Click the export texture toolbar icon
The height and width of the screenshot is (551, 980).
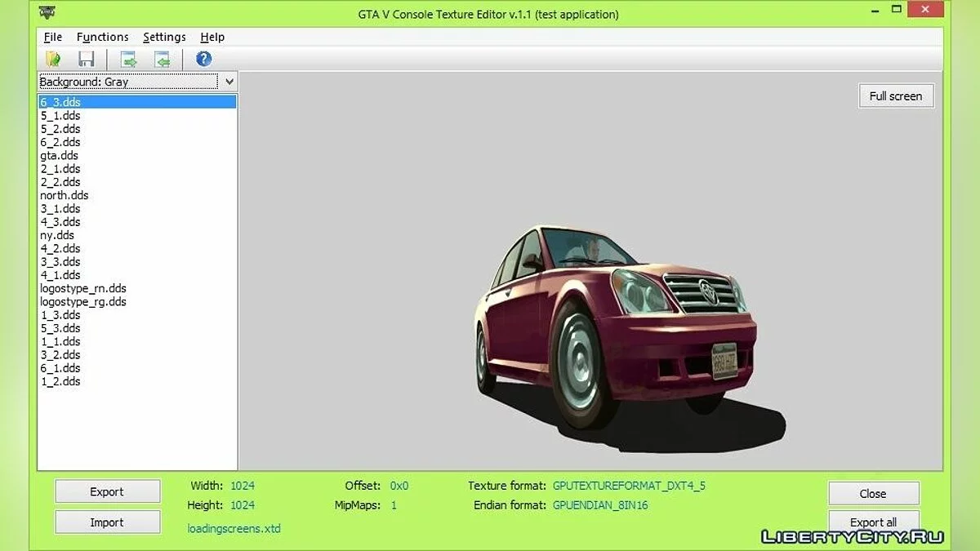pyautogui.click(x=129, y=59)
